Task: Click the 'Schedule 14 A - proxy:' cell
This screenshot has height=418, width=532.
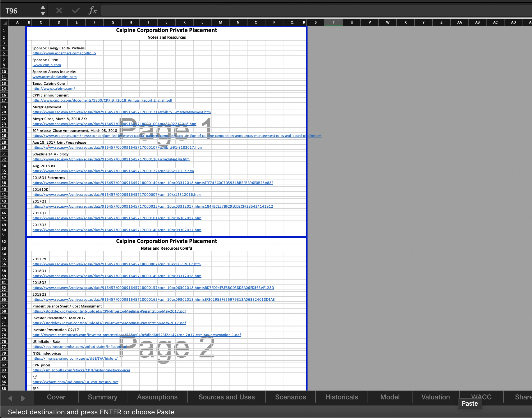Action: point(51,154)
